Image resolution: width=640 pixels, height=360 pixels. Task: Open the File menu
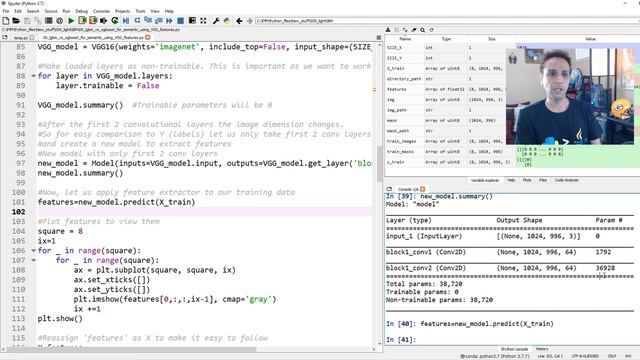[6, 11]
